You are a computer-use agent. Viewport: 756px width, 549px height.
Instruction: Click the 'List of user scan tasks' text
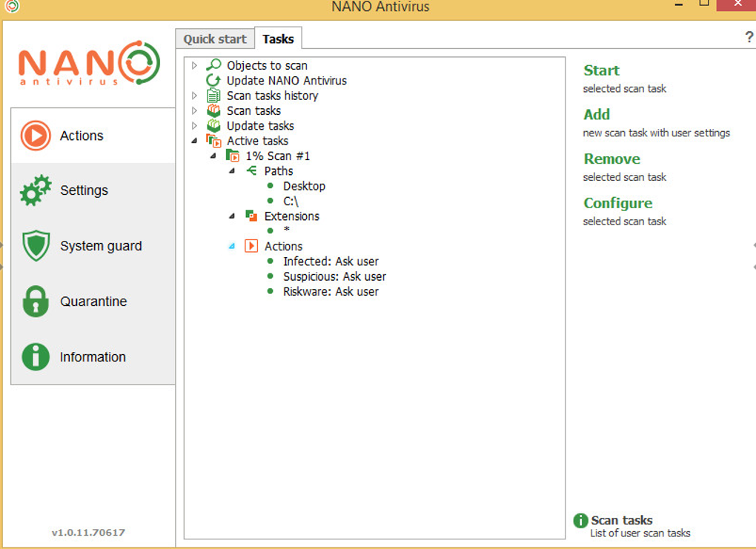640,533
